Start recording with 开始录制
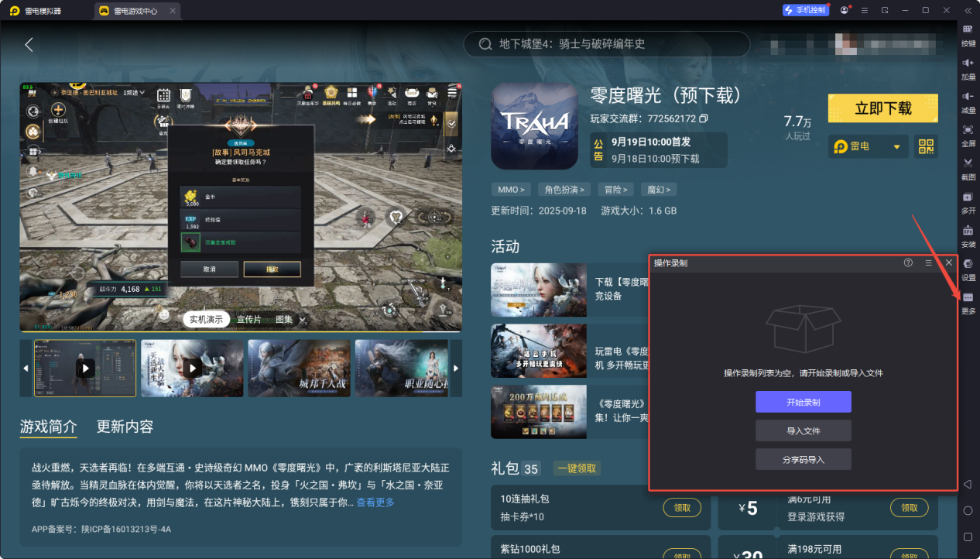 tap(802, 402)
